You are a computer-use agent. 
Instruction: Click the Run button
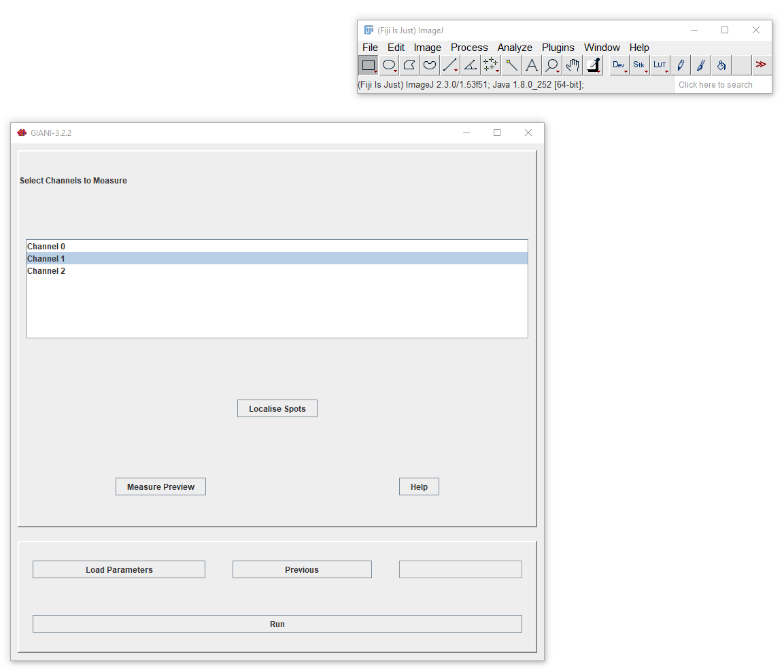[277, 624]
